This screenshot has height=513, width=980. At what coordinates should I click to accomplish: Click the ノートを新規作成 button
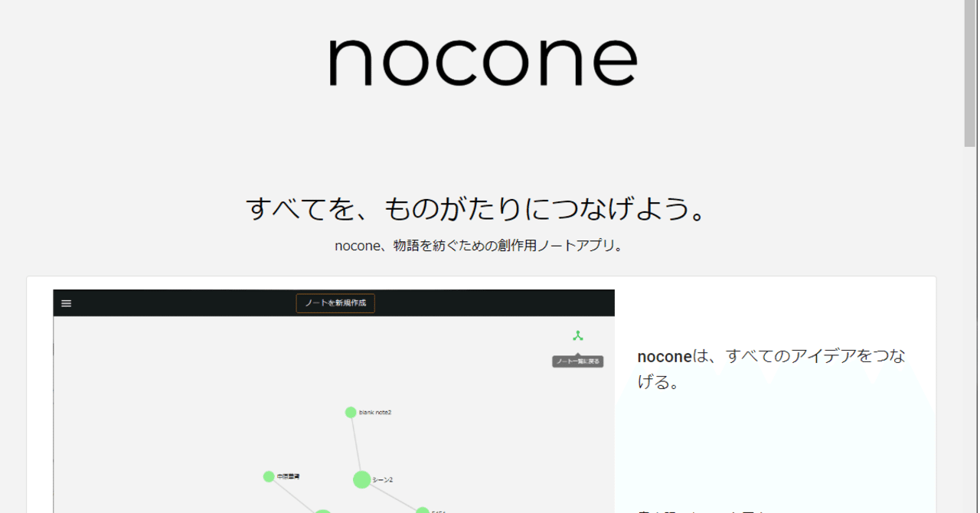pyautogui.click(x=335, y=303)
